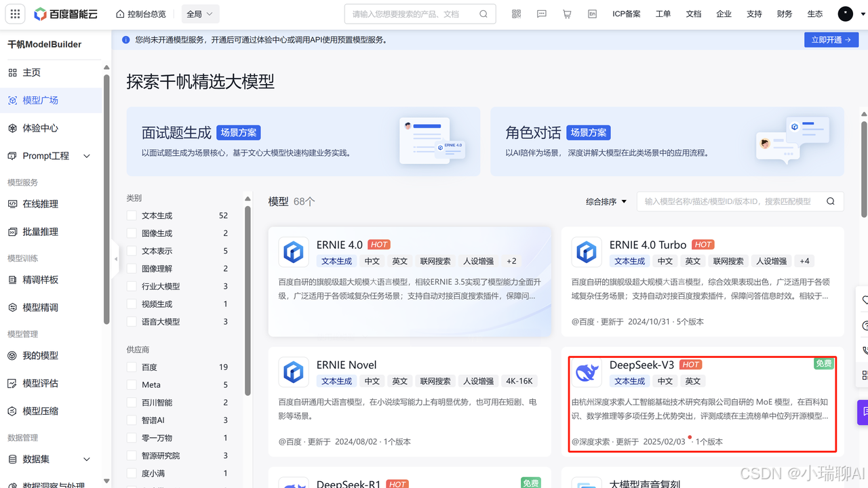Image resolution: width=868 pixels, height=488 pixels.
Task: Click the 立即开通 button
Action: (x=831, y=40)
